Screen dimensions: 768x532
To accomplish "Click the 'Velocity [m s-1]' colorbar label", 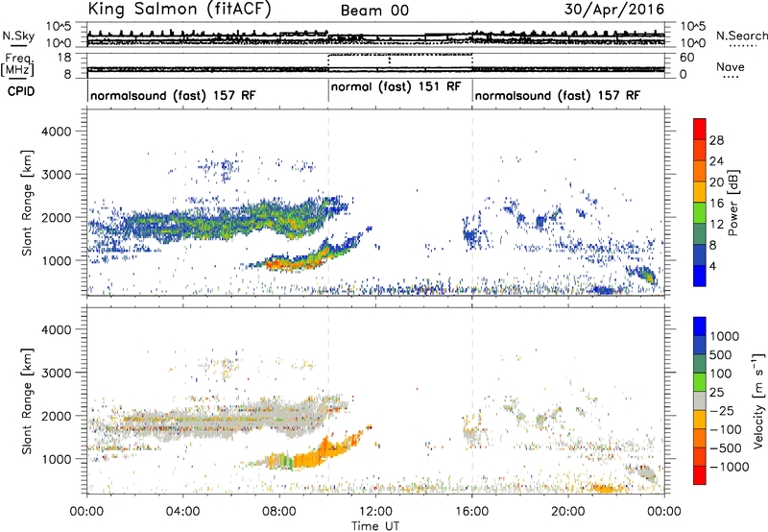I will pos(758,400).
